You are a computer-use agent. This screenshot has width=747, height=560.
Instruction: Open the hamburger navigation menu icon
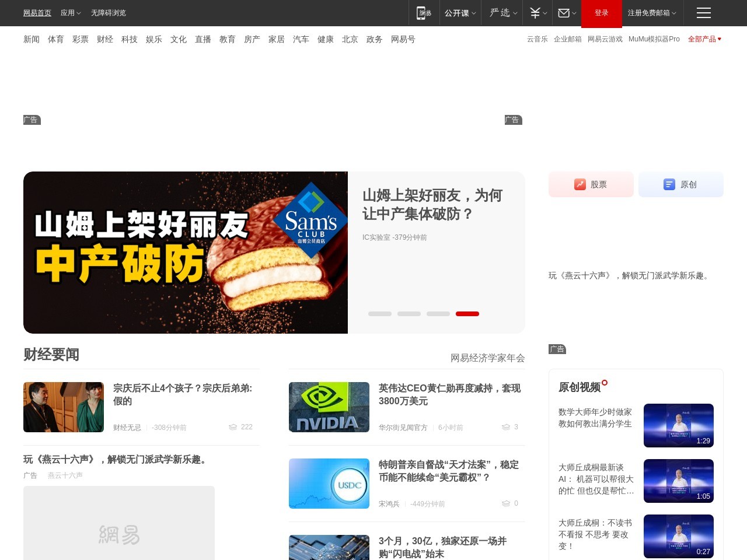point(703,13)
